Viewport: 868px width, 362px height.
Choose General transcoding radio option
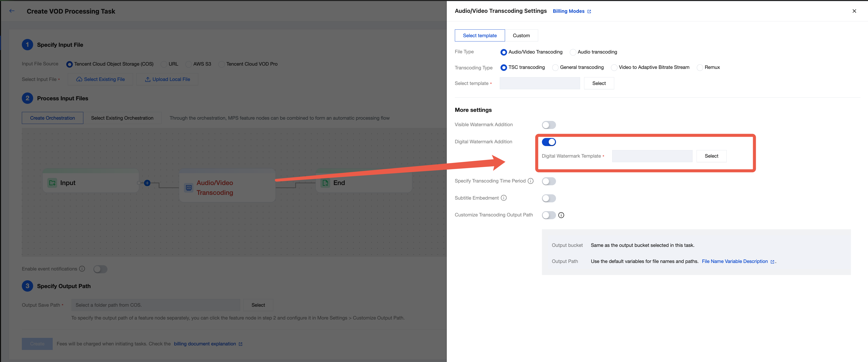[555, 67]
